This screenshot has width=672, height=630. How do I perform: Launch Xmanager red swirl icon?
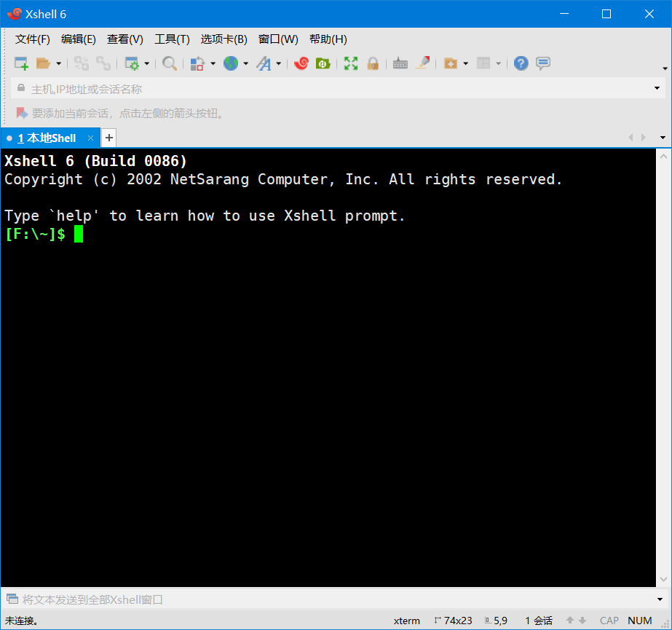coord(301,63)
